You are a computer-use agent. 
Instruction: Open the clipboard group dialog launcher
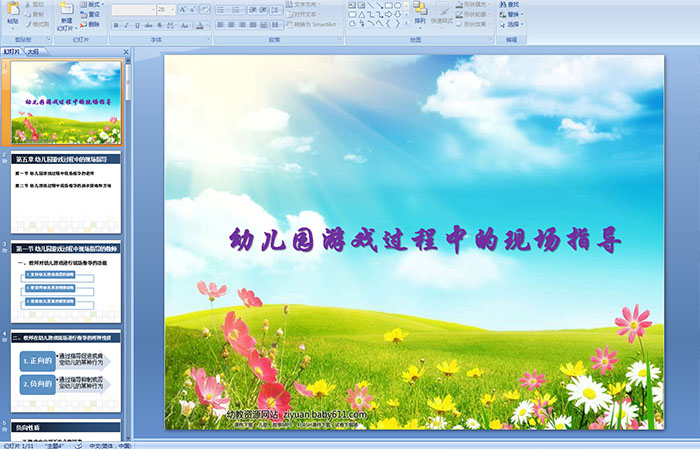[48, 40]
